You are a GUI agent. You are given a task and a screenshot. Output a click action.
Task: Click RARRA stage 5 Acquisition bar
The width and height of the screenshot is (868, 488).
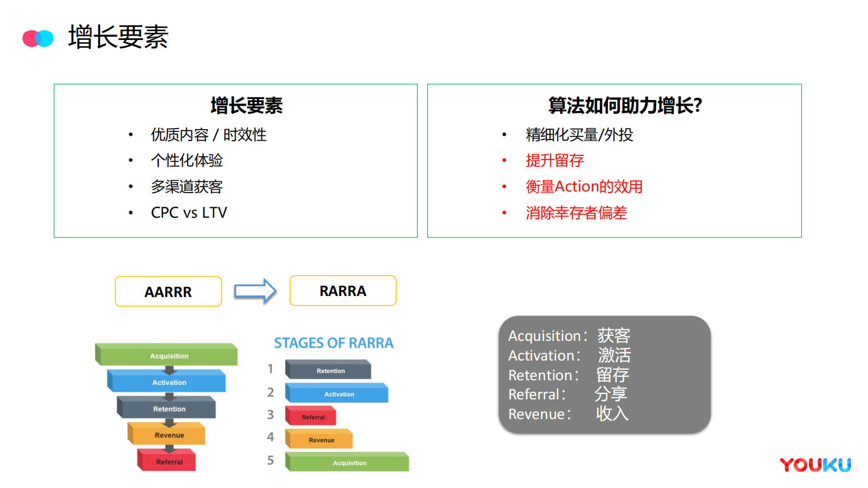(x=347, y=462)
